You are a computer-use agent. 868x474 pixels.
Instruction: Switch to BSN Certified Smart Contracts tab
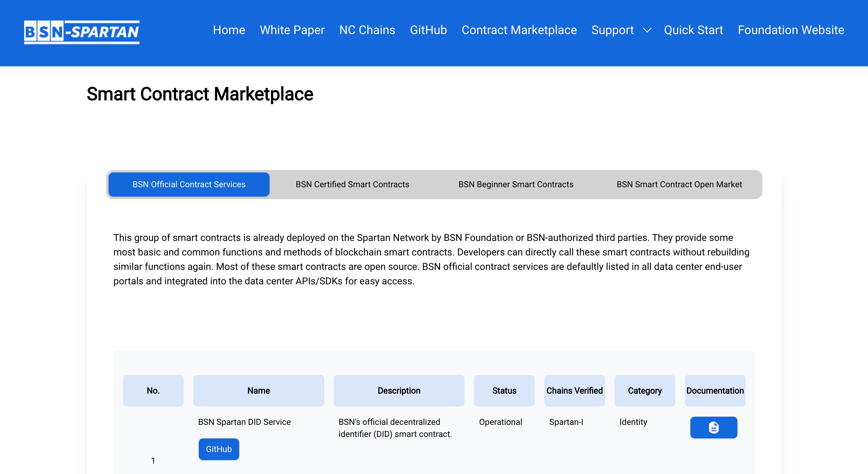352,184
